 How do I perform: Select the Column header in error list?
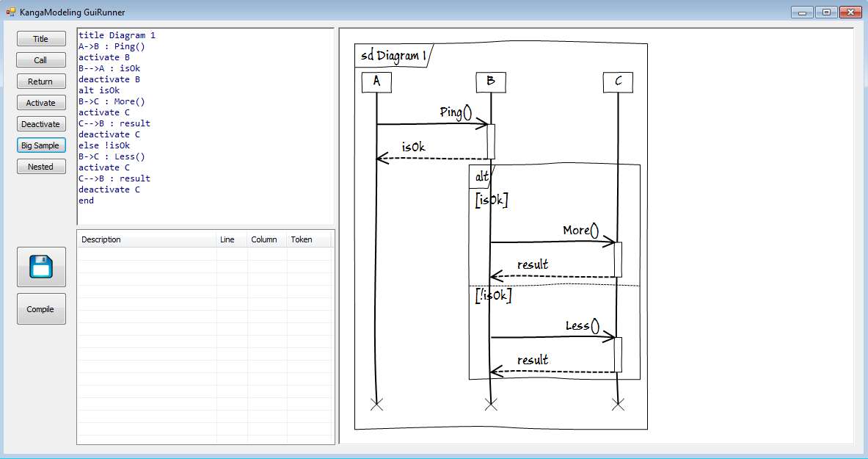coord(266,239)
